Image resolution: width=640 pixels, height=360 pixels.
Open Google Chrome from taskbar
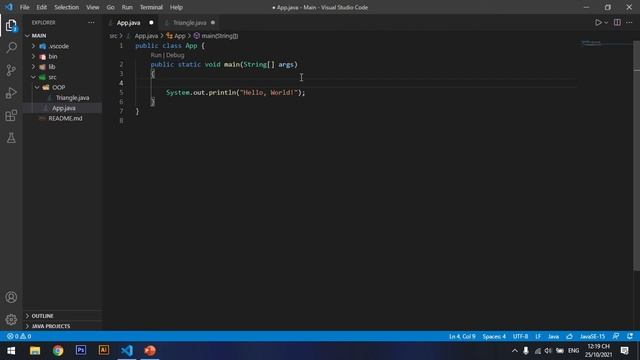tap(58, 351)
